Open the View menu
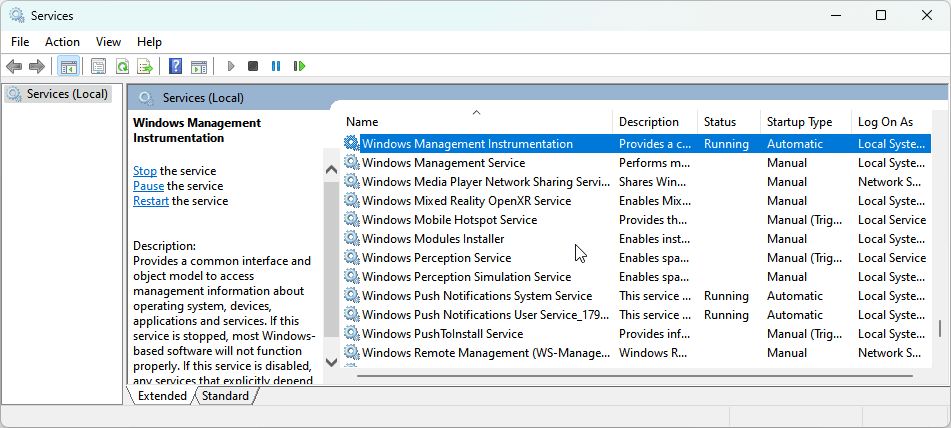This screenshot has width=951, height=428. tap(109, 42)
